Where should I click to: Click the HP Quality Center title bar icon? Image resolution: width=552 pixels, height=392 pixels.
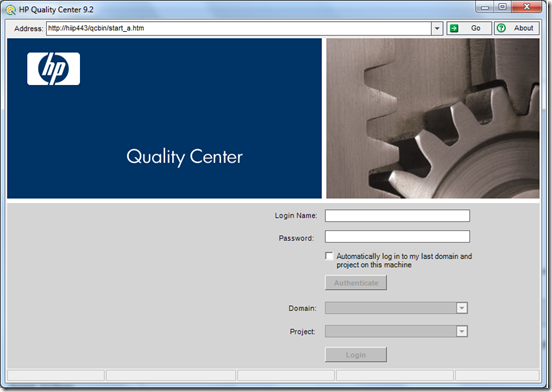11,10
